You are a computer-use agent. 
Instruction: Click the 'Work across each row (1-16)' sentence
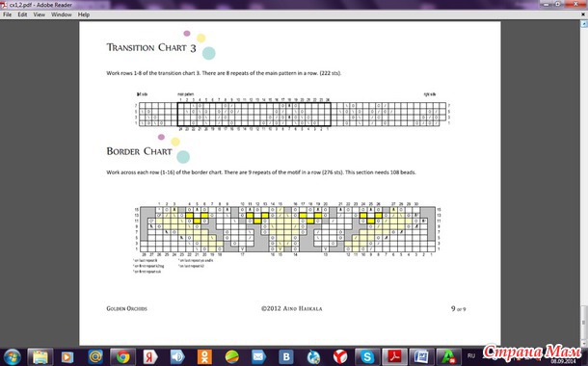tap(261, 172)
